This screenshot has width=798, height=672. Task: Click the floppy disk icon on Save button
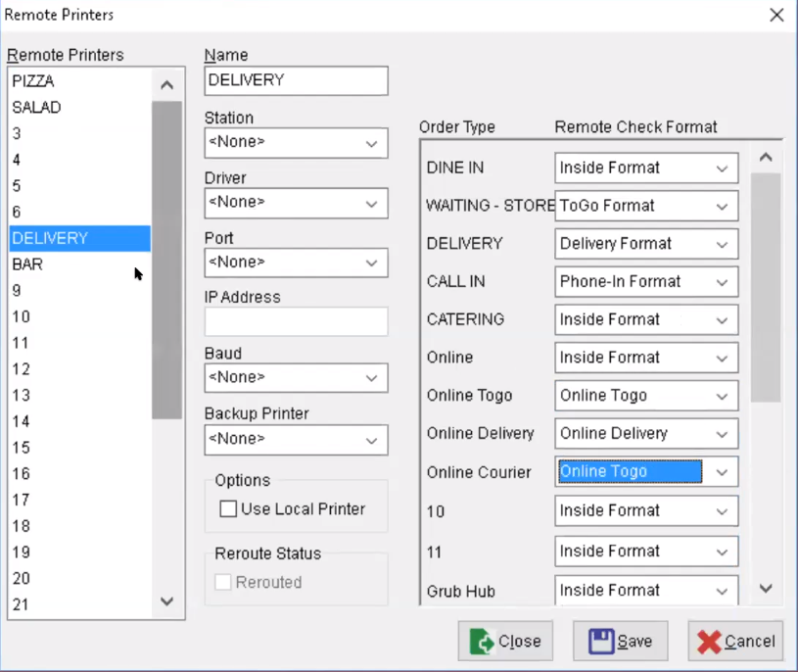pyautogui.click(x=604, y=641)
